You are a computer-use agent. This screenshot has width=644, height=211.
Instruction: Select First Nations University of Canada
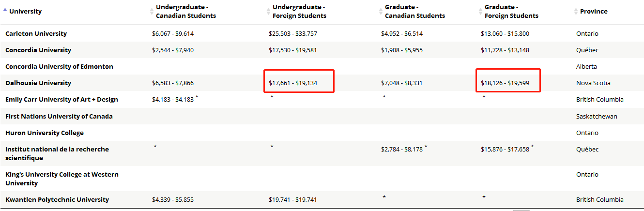coord(59,116)
